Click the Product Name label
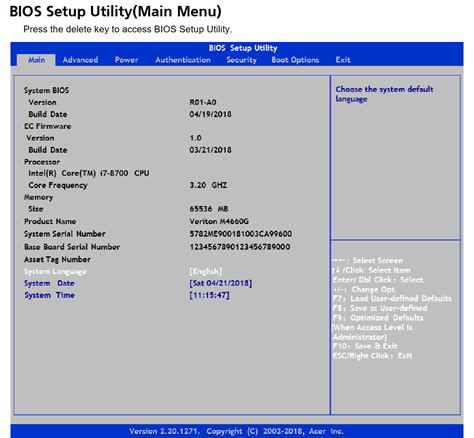This screenshot has width=474, height=438. 50,221
